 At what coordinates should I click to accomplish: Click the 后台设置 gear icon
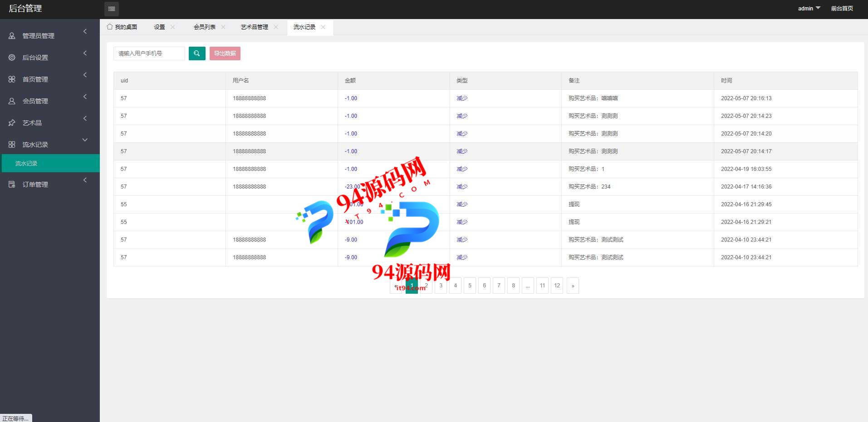(x=12, y=58)
